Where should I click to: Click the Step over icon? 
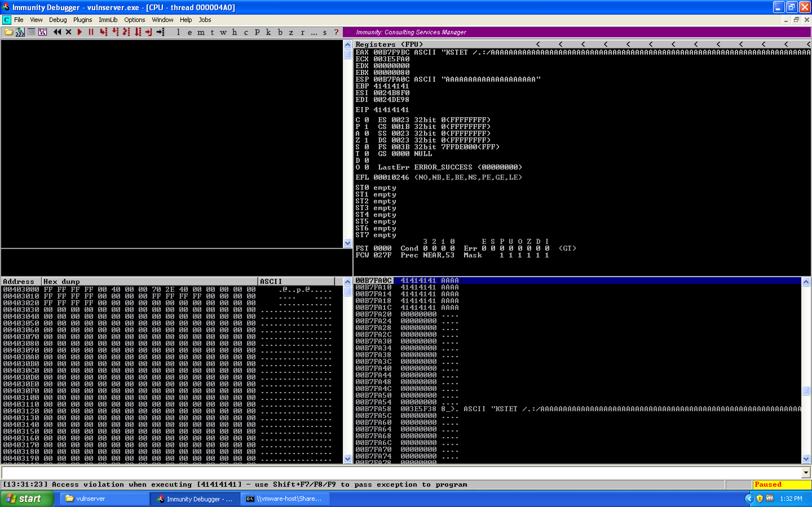[x=115, y=32]
